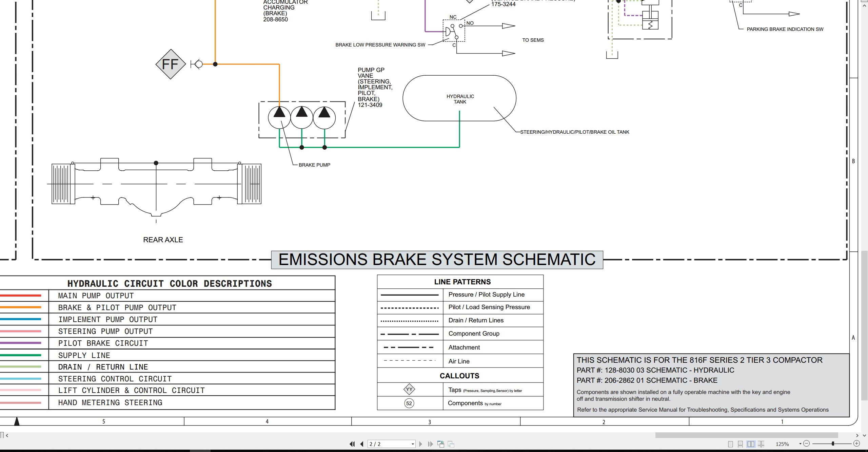Click the CALLOUTS heading
This screenshot has height=452, width=868.
[x=459, y=376]
